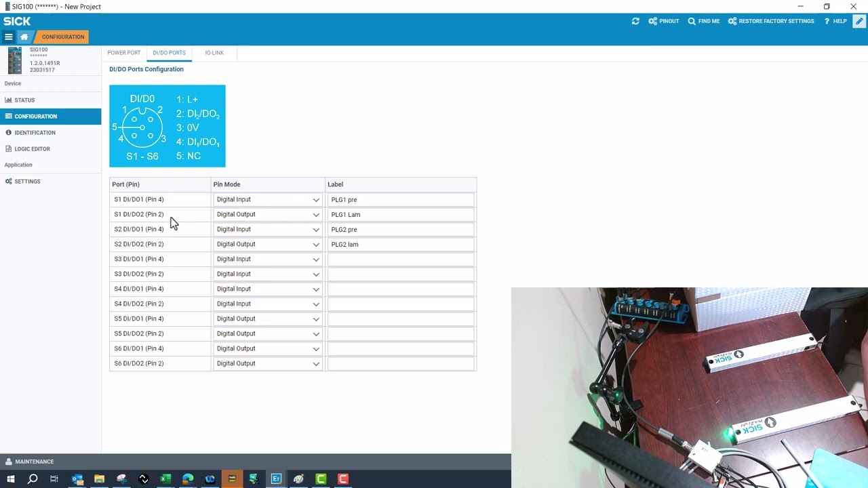This screenshot has width=868, height=488.
Task: Open Excel from the taskbar
Action: tap(165, 479)
